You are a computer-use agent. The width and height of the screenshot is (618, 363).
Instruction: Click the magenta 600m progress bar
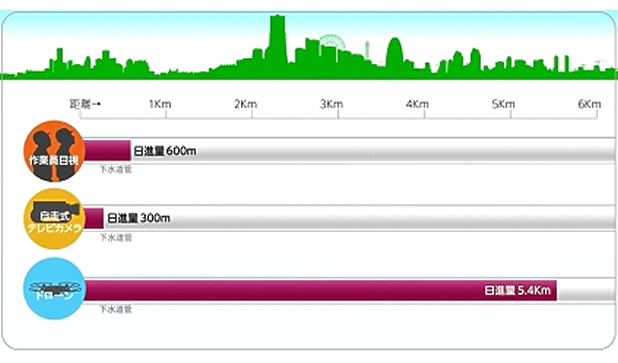[x=107, y=150]
